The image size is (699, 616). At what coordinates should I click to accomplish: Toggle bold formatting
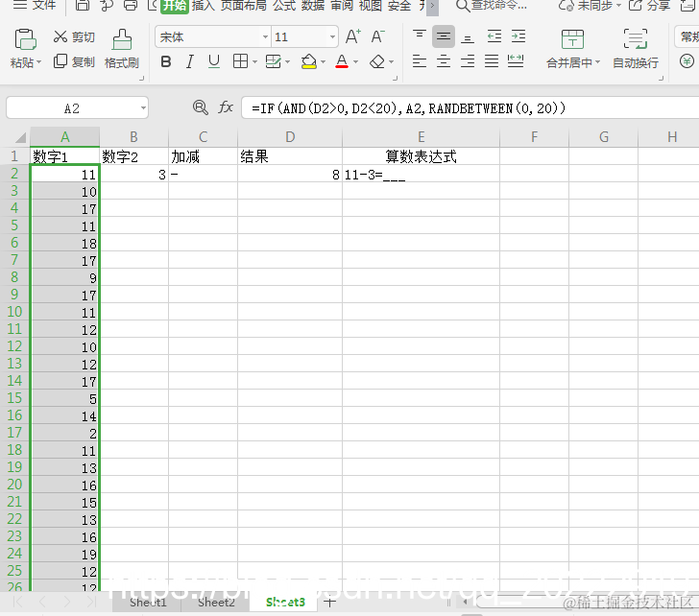pos(166,62)
